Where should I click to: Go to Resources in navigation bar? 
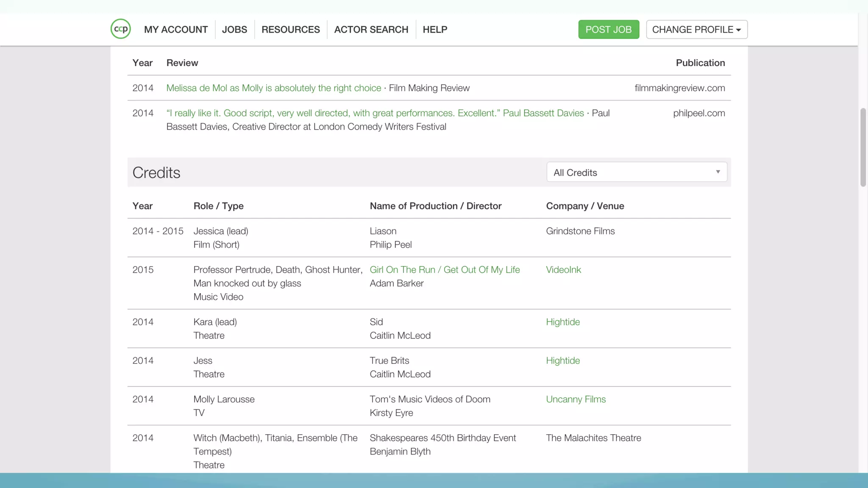click(x=290, y=30)
